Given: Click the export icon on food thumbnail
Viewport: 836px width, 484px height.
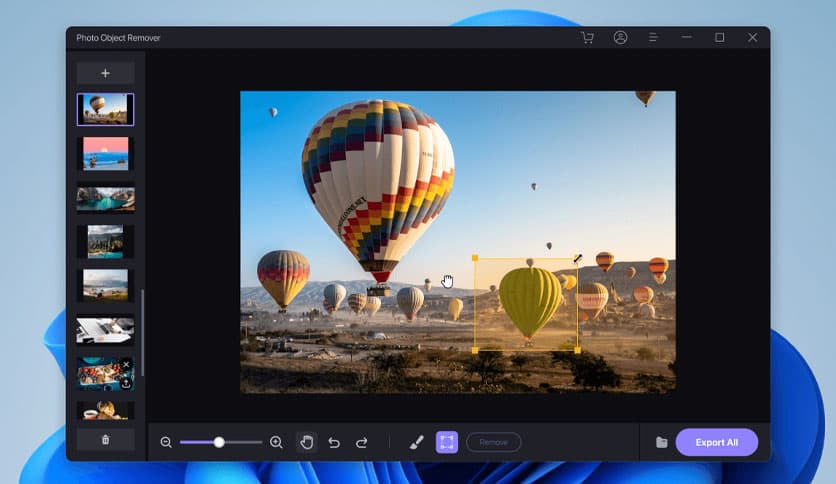Looking at the screenshot, I should click(x=126, y=383).
